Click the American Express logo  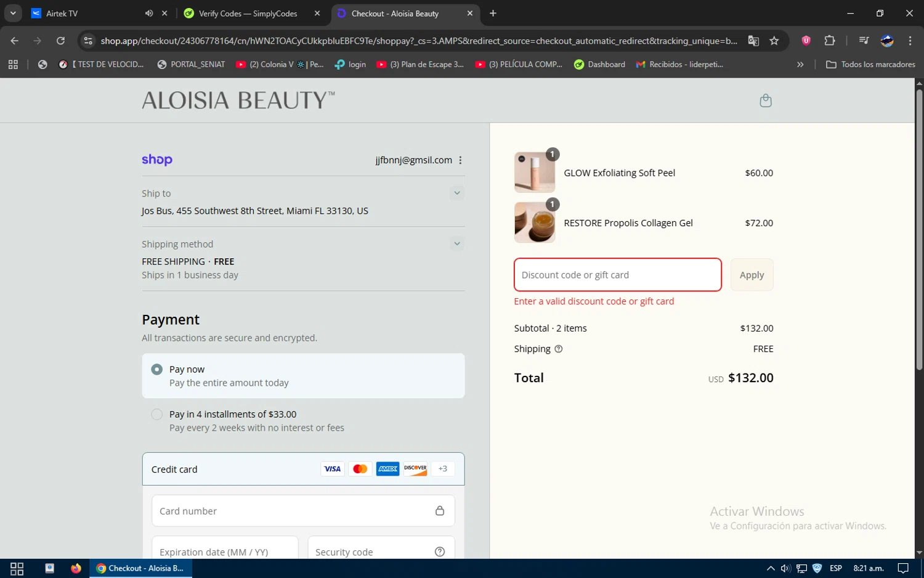tap(388, 469)
